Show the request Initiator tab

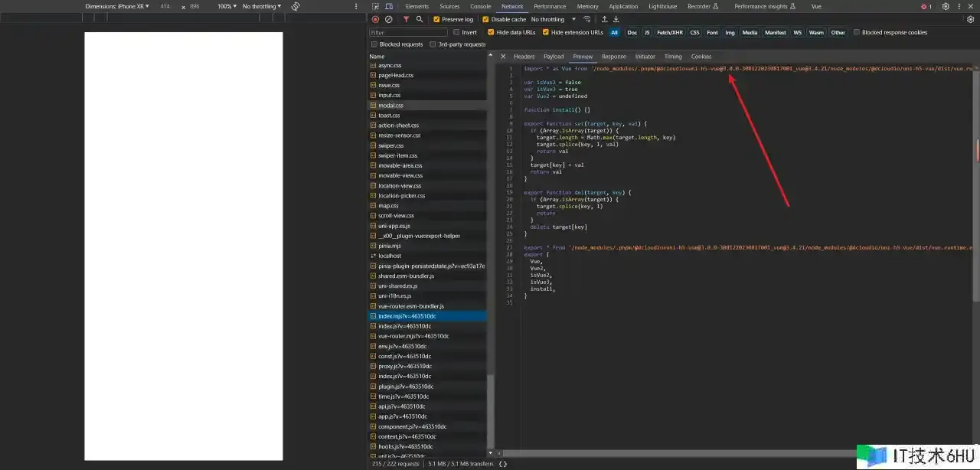pos(645,57)
